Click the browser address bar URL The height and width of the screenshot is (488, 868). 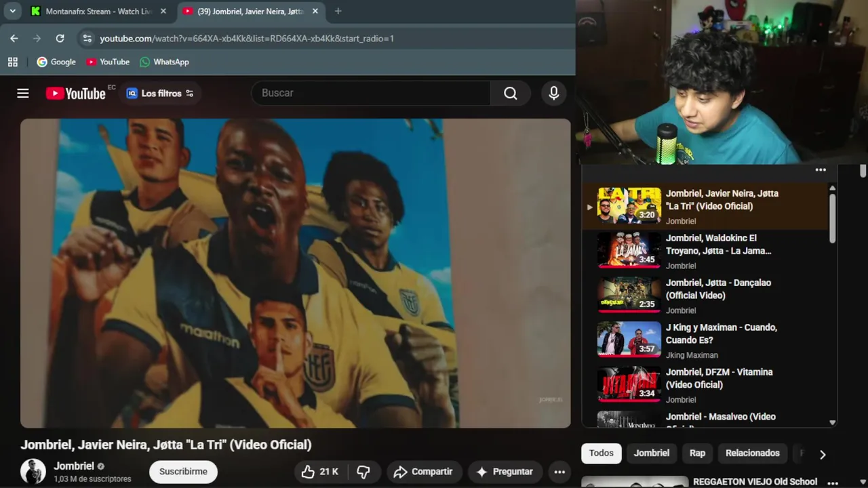point(247,39)
